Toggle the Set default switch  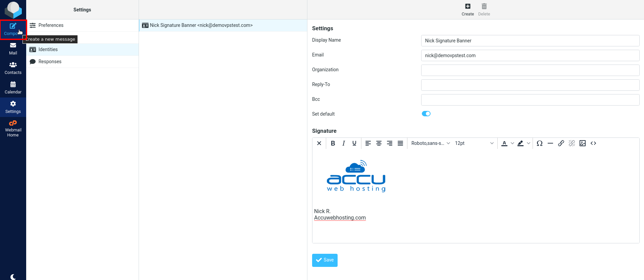[x=426, y=114]
